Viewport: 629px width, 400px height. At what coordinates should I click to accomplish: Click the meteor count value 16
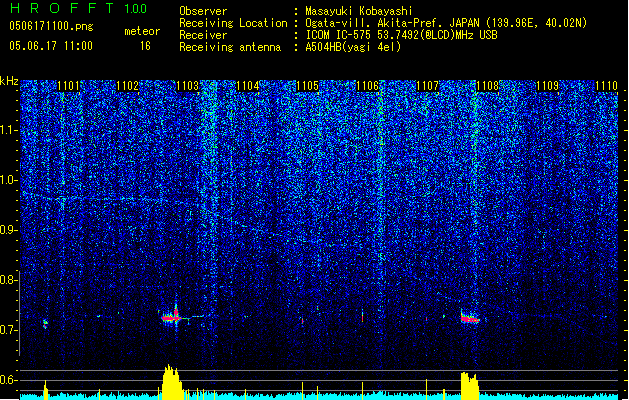[x=145, y=46]
